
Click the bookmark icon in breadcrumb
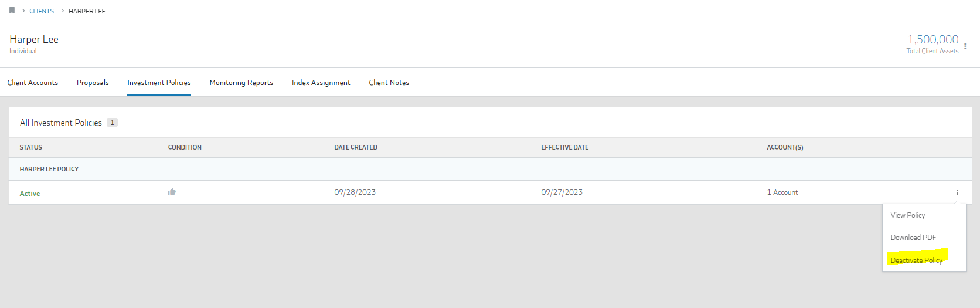click(12, 11)
